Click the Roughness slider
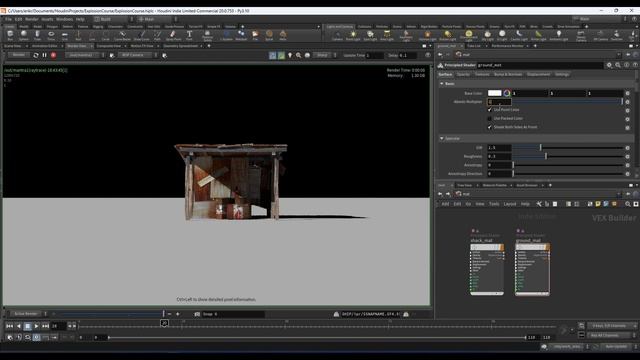 click(568, 156)
